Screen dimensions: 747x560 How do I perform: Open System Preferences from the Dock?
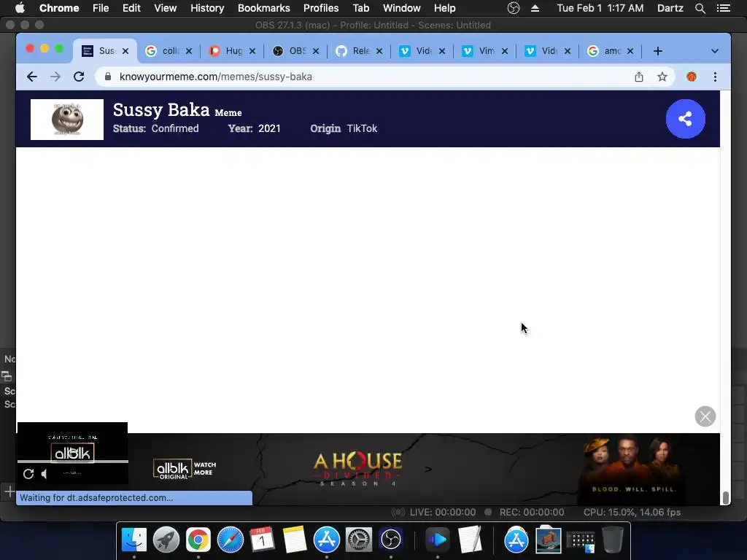coord(358,540)
